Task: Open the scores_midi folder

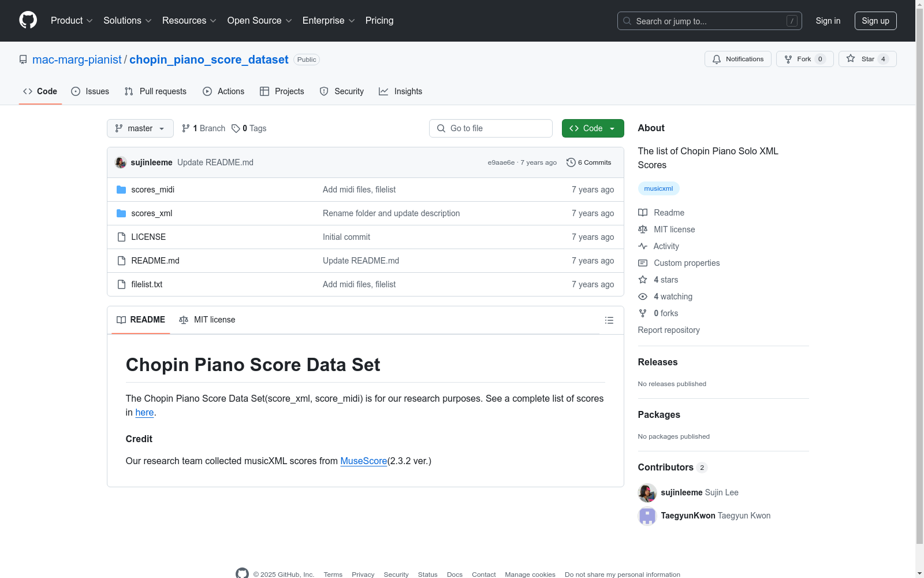Action: 152,190
